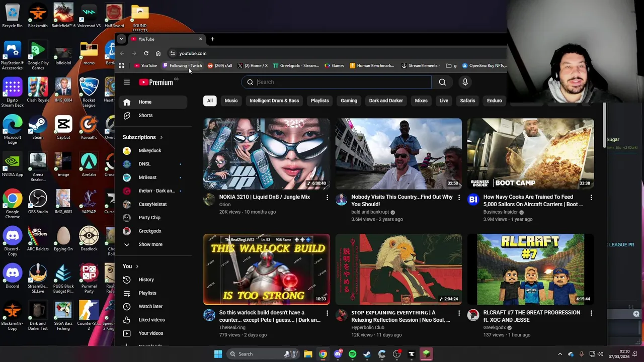Open the Steam desktop icon
Screen dimensions: 644x362
point(38,127)
